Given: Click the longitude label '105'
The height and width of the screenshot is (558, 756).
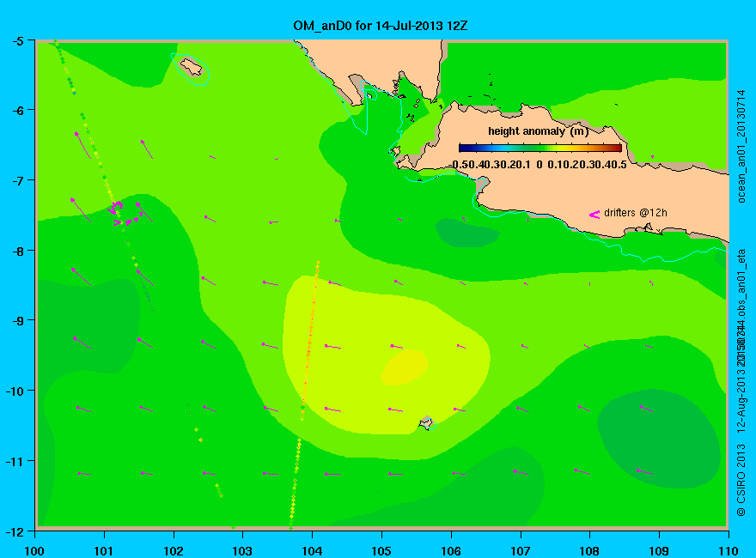Looking at the screenshot, I should (381, 551).
